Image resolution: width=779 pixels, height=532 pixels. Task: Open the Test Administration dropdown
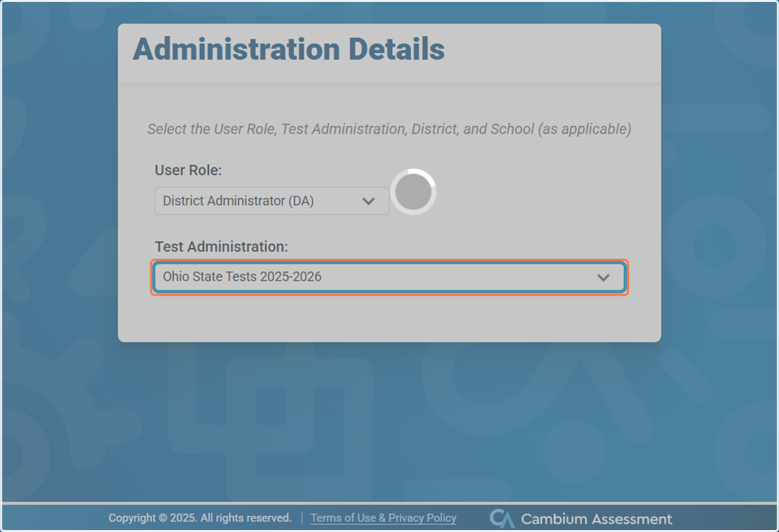[x=389, y=278]
